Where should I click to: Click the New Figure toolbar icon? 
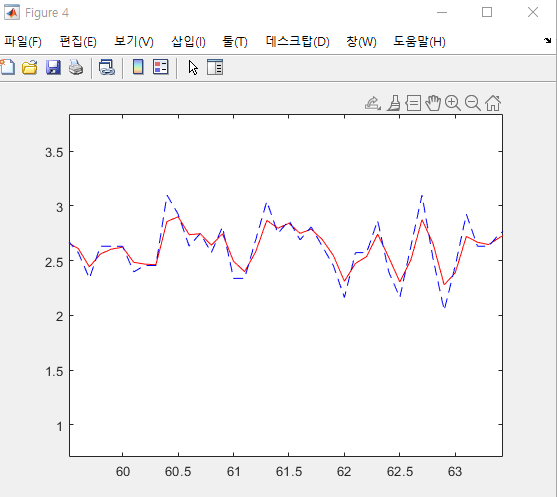click(7, 67)
